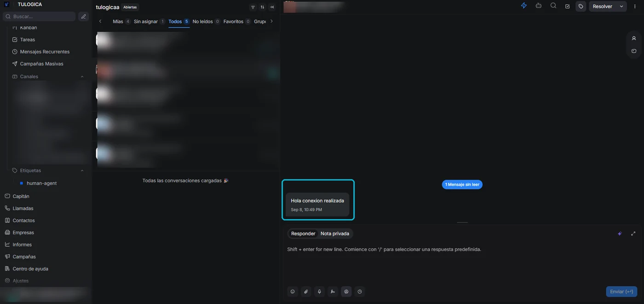Open the label tag icon in header
The image size is (644, 304).
[x=581, y=6]
